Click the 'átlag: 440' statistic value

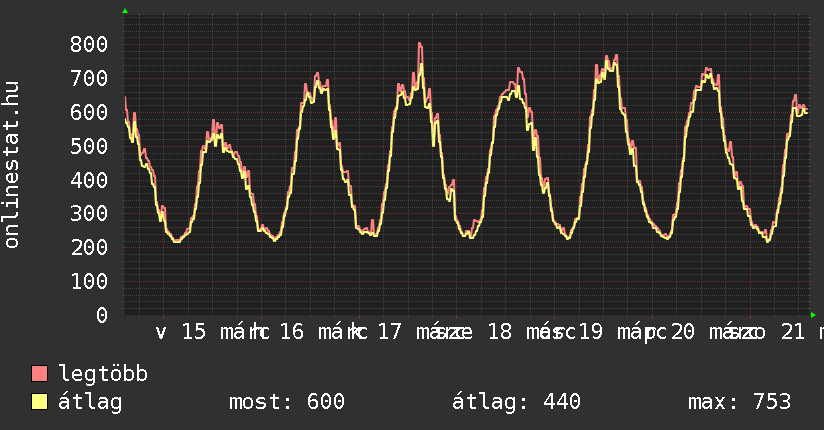tap(516, 402)
